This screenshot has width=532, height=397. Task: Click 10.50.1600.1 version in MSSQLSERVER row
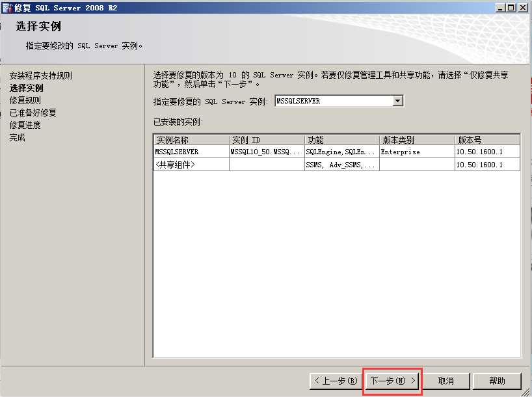tap(487, 152)
